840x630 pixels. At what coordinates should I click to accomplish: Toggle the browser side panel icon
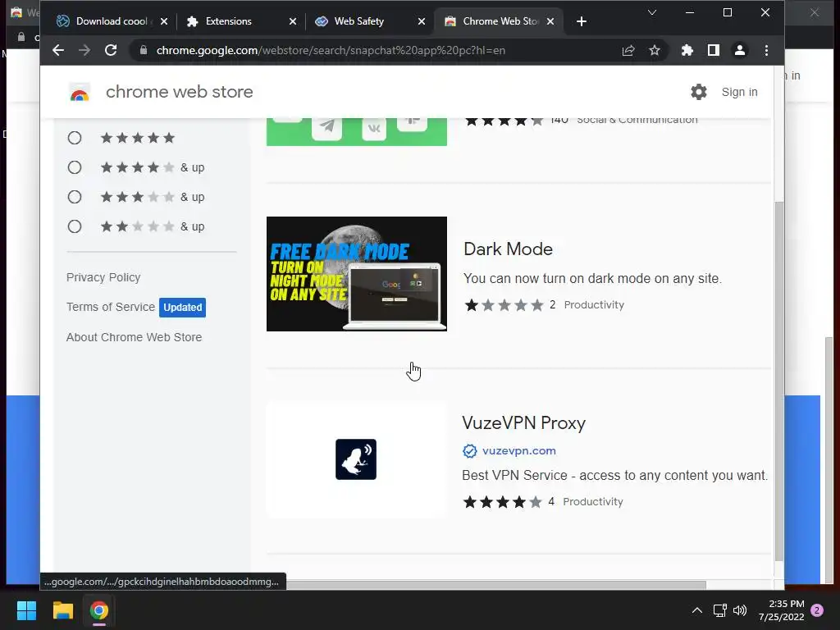point(713,50)
